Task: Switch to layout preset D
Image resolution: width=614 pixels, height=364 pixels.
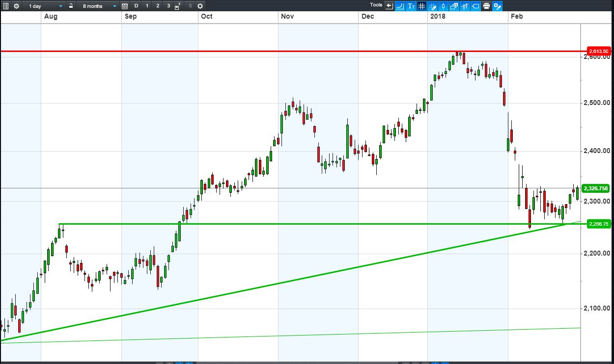Action: click(136, 6)
